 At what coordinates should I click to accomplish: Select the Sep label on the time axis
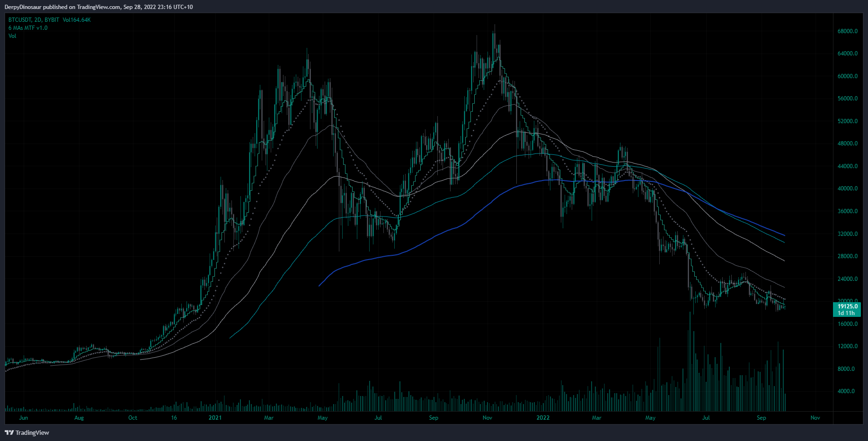[x=762, y=418]
